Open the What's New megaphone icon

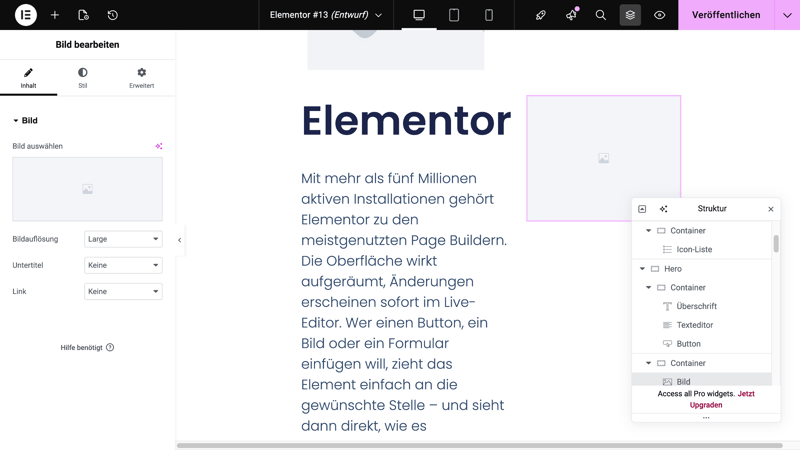click(571, 15)
